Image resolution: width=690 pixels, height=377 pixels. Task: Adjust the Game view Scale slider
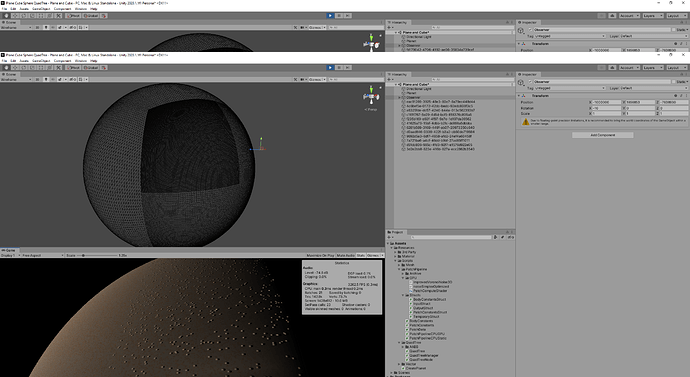point(83,255)
